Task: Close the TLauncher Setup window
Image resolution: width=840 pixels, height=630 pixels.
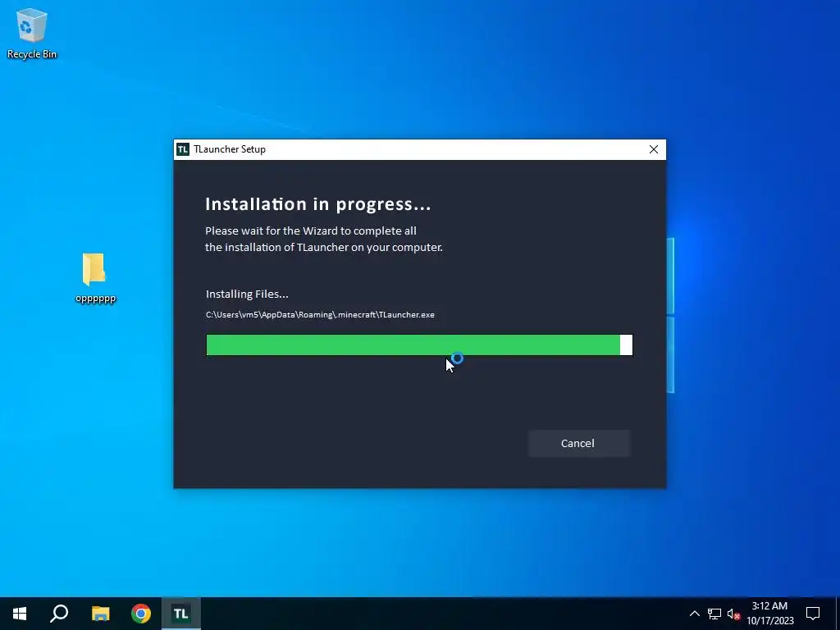Action: click(654, 149)
